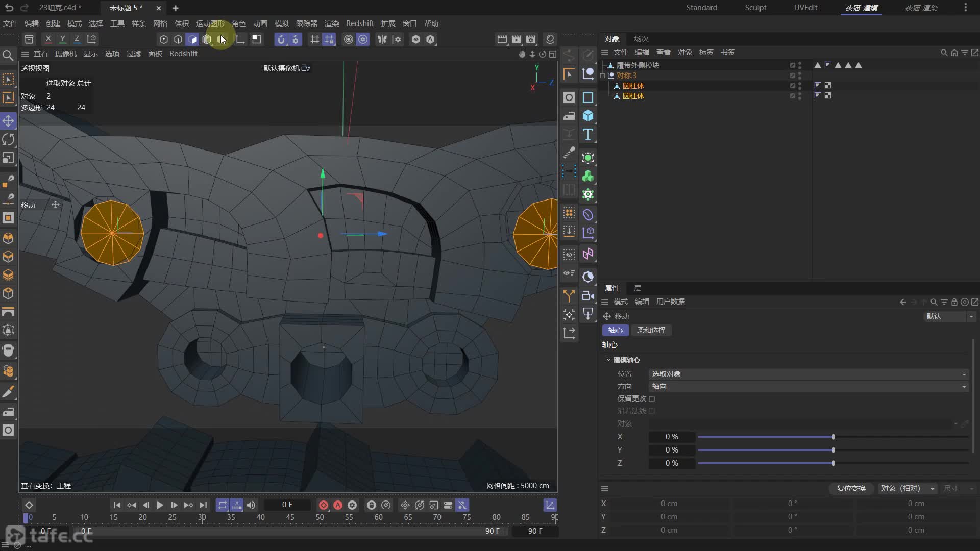Screen dimensions: 980x551
Task: Select the Scale tool in left toolbar
Action: pos(9,158)
